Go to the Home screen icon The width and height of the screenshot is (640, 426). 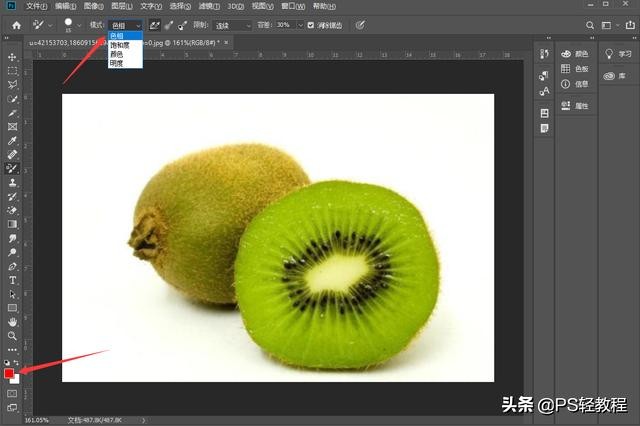[16, 25]
